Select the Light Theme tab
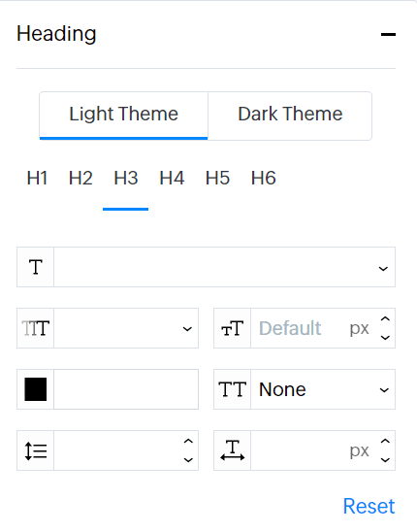 point(123,116)
